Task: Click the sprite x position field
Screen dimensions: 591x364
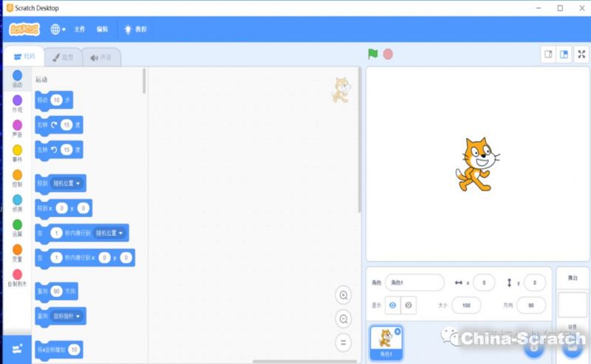Action: click(484, 283)
